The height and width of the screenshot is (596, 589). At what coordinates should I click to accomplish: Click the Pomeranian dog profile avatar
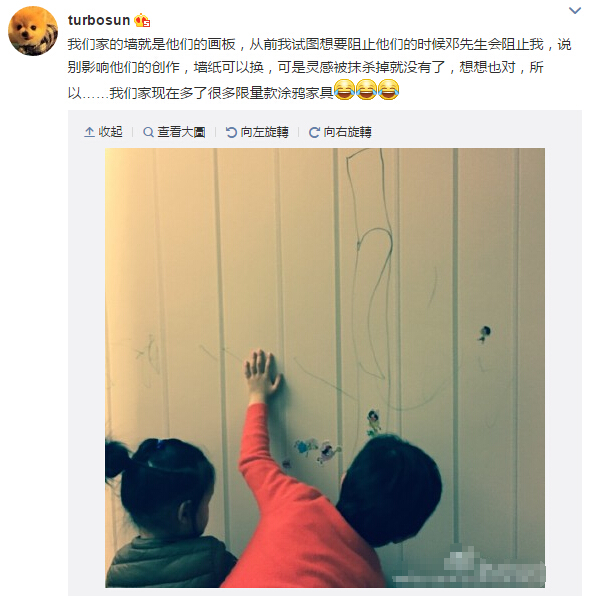(x=33, y=31)
